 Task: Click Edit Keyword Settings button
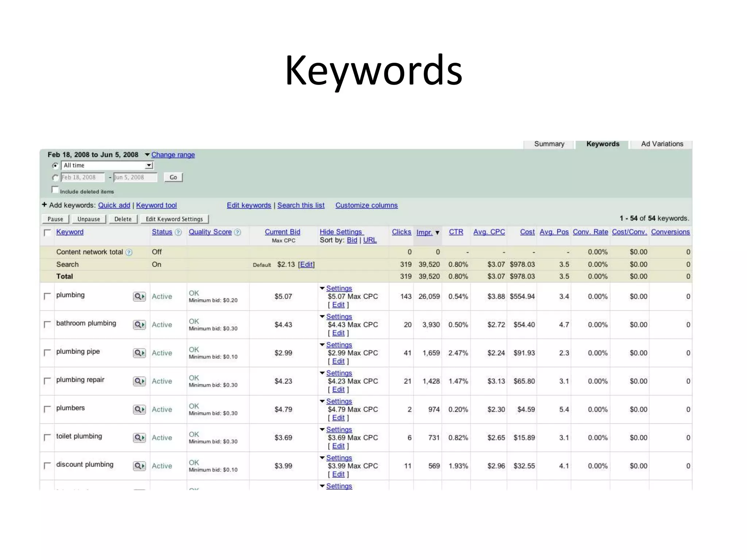[174, 219]
